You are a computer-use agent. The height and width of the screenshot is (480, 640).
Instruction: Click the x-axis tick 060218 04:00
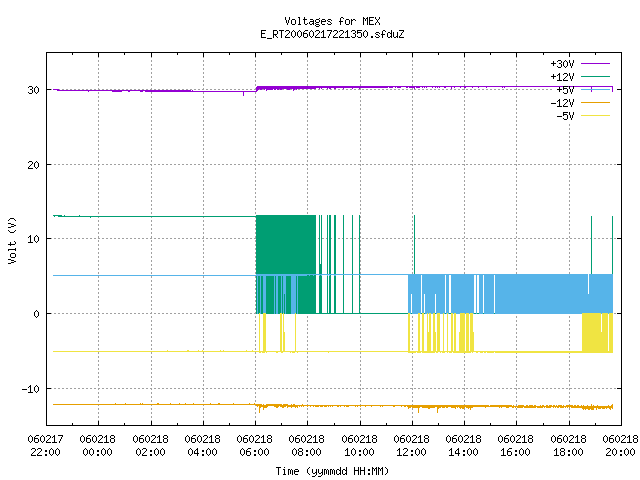pyautogui.click(x=202, y=446)
